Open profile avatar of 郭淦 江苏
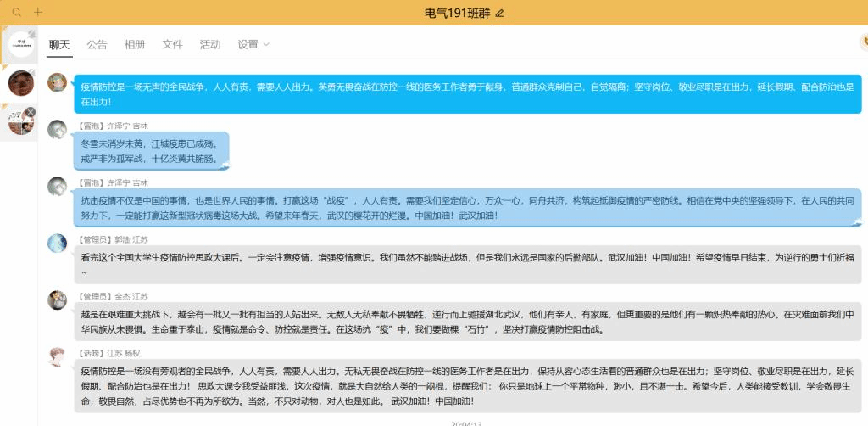The width and height of the screenshot is (868, 426). click(57, 244)
